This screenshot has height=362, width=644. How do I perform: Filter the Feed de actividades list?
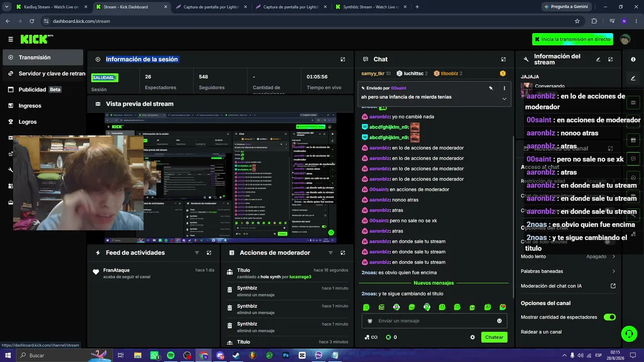[197, 253]
